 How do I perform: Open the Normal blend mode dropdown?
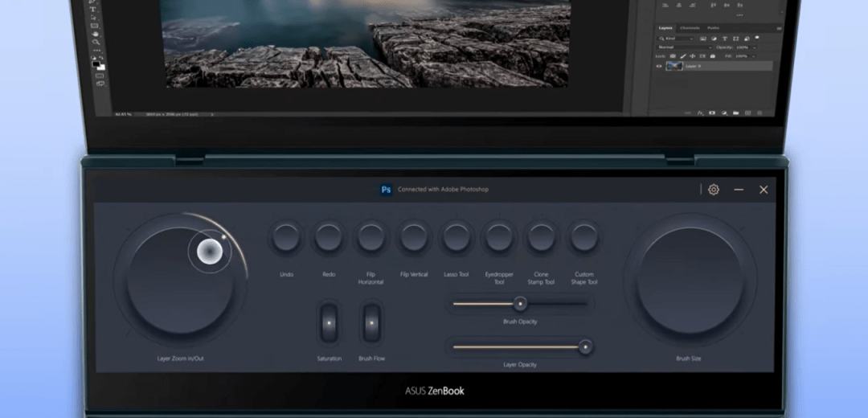pyautogui.click(x=684, y=47)
